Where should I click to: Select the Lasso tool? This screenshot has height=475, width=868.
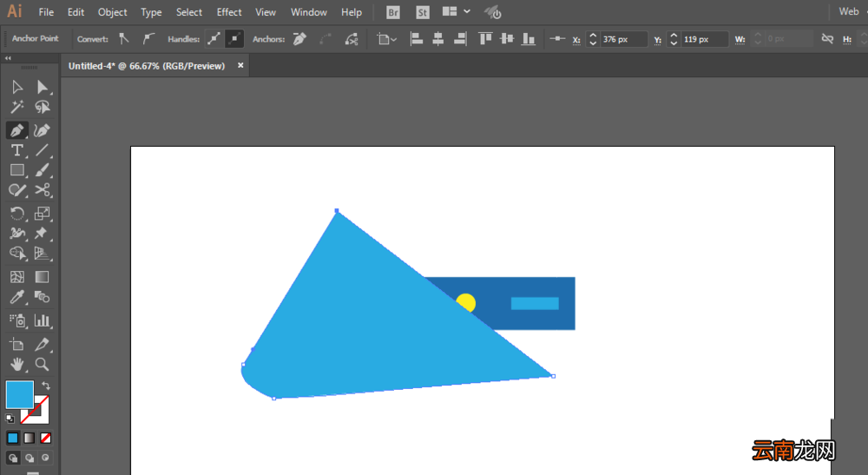(x=42, y=106)
